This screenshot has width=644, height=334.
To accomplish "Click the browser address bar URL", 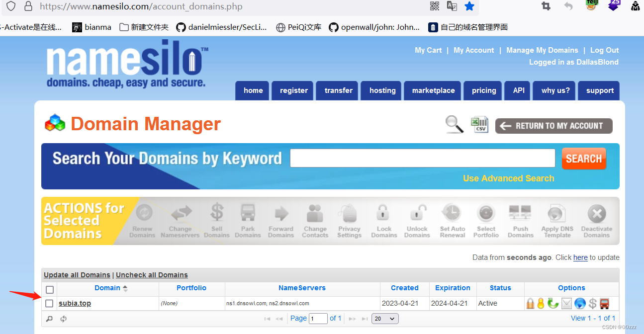I will point(141,6).
